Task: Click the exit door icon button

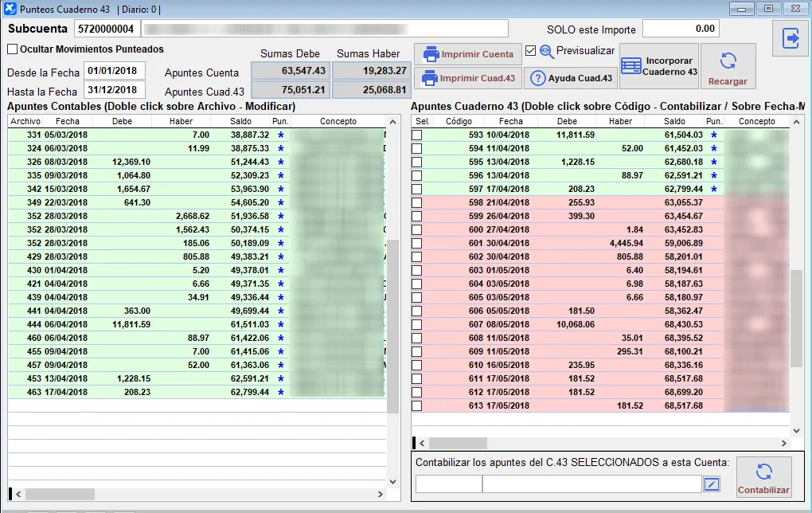Action: click(x=790, y=38)
